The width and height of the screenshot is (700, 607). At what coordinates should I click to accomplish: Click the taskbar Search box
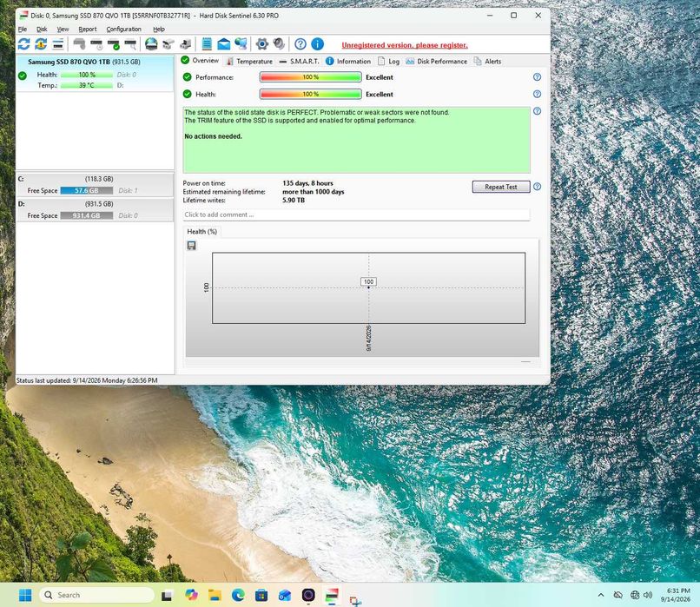point(97,595)
